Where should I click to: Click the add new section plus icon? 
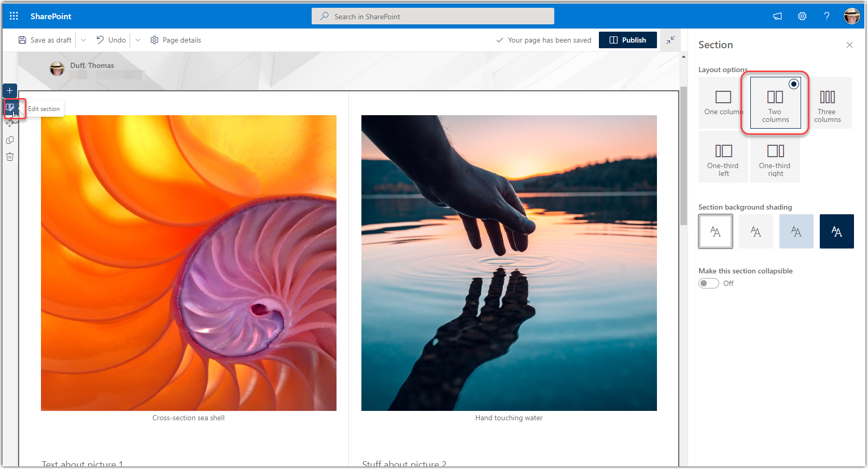point(10,91)
